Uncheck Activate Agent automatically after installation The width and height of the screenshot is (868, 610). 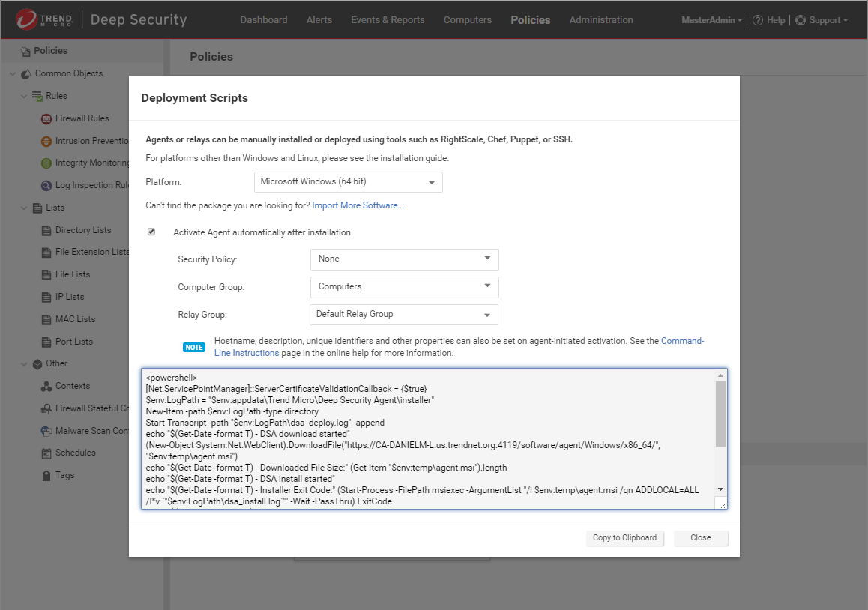(151, 232)
